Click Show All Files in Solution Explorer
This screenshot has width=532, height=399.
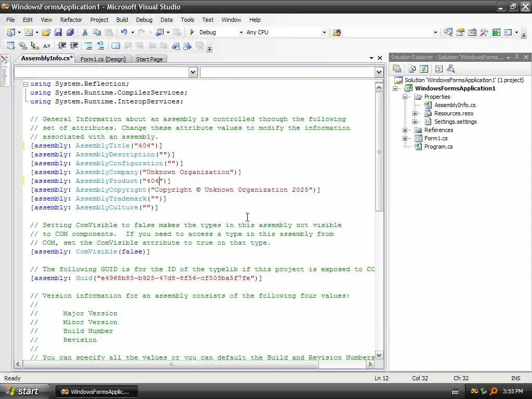point(412,69)
